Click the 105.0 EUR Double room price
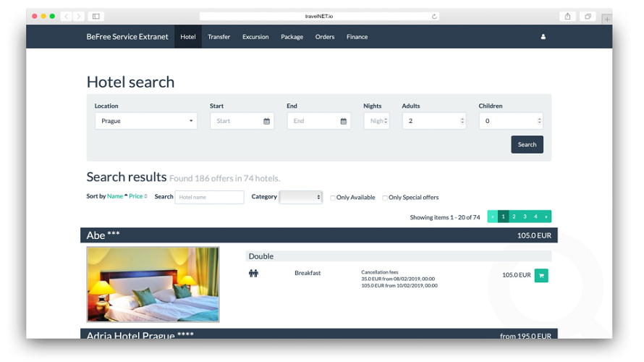This screenshot has height=362, width=644. point(516,275)
